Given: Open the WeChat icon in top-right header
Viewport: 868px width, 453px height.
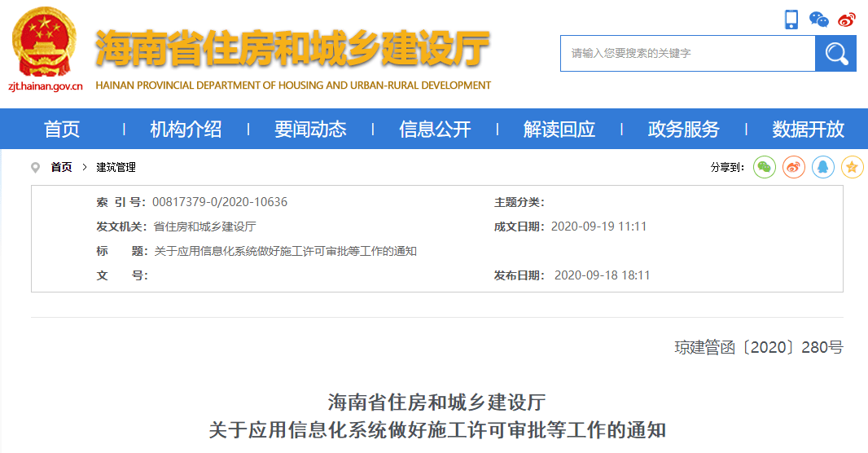Looking at the screenshot, I should pyautogui.click(x=818, y=20).
